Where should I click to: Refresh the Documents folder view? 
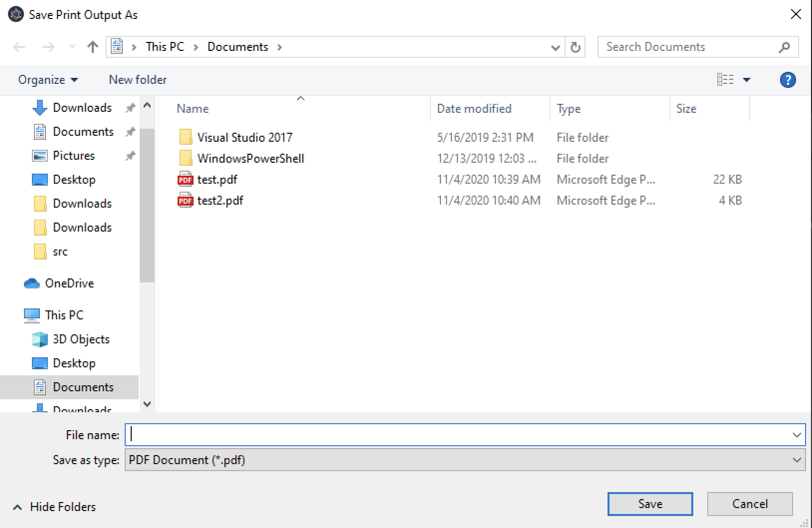(575, 47)
